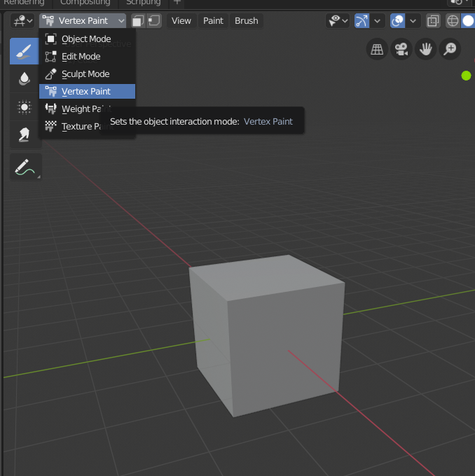Choose Object Mode from the list
Image resolution: width=475 pixels, height=476 pixels.
coord(87,39)
